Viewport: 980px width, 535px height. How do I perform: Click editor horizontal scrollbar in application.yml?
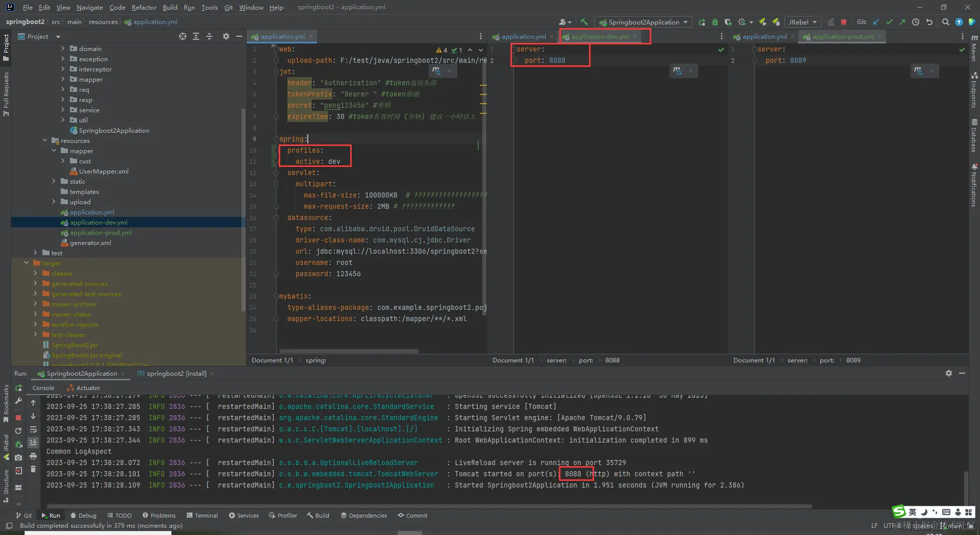349,351
